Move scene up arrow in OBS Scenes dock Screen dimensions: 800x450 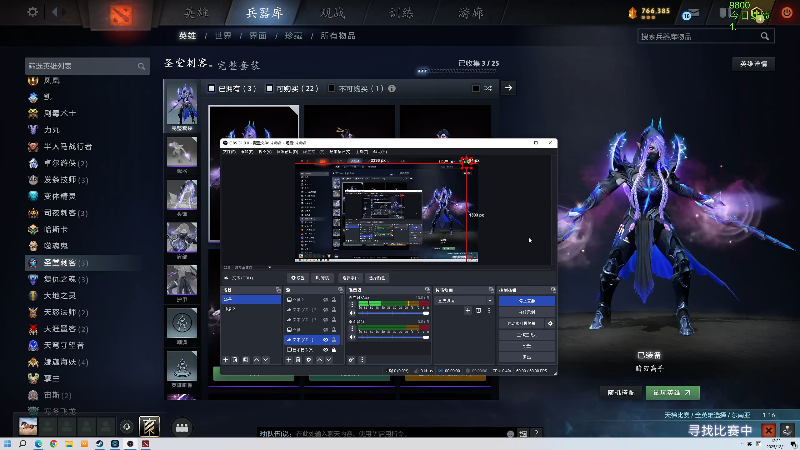click(256, 360)
